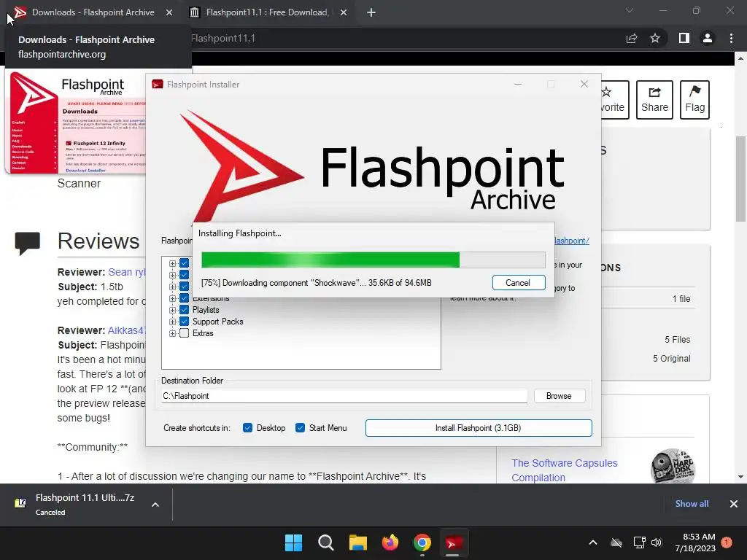747x560 pixels.
Task: Click Flashpoint Installer taskbar icon
Action: point(453,542)
